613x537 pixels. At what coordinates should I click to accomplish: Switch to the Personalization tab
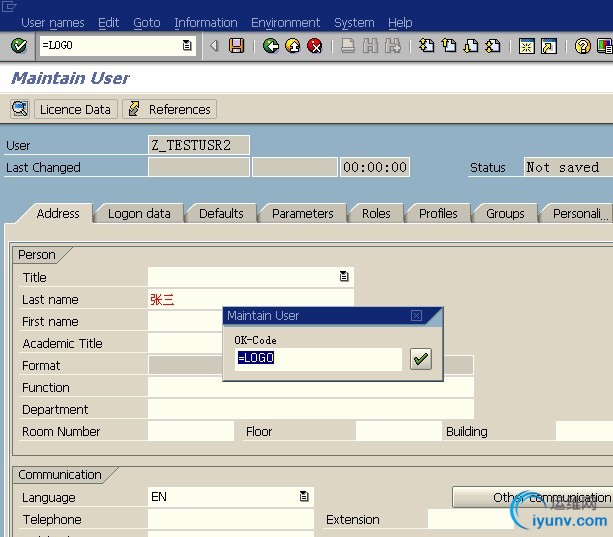pyautogui.click(x=577, y=214)
